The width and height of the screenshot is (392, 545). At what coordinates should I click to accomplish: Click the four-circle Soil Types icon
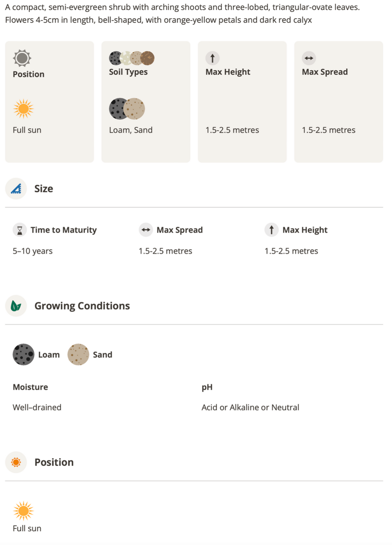(x=132, y=58)
